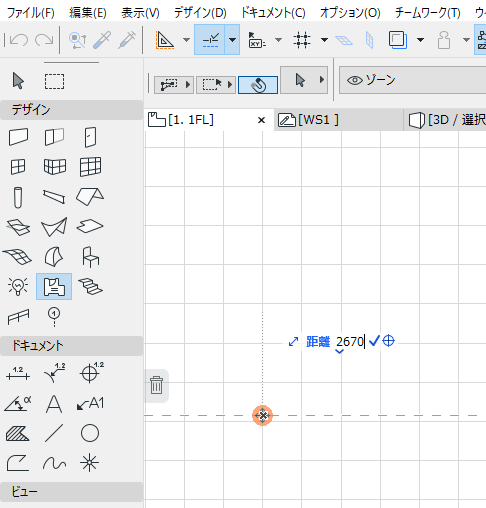This screenshot has width=486, height=508.
Task: Select the Mesh tool
Action: (17, 256)
